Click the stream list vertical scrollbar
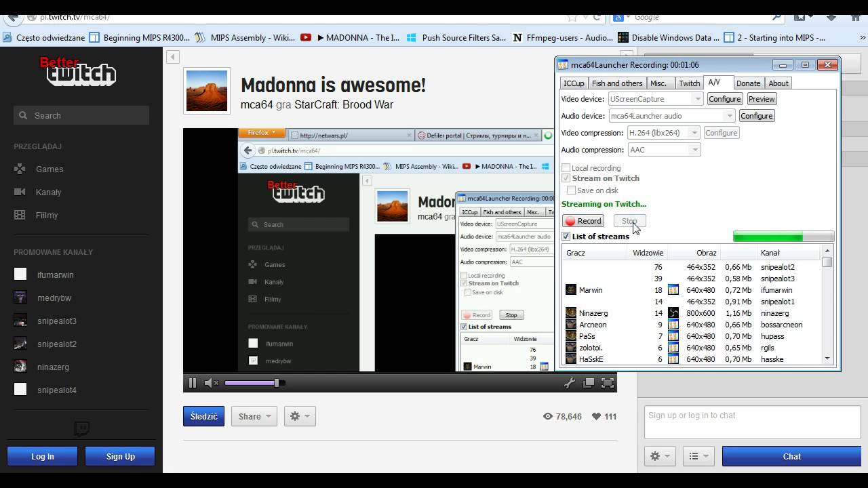The image size is (868, 488). (x=827, y=305)
